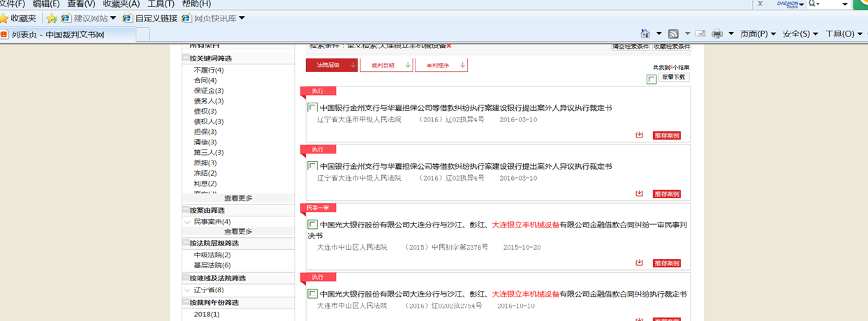Select checkbox for 中国光大银行 一审民事判决书
The width and height of the screenshot is (868, 321).
311,225
